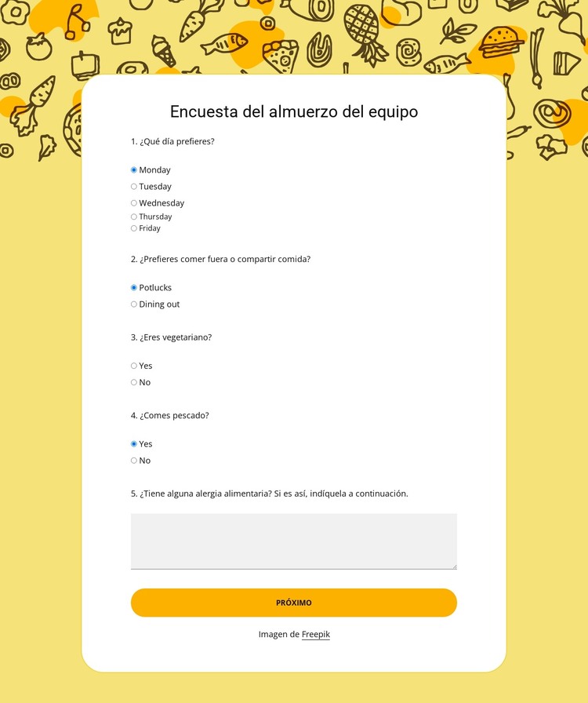Click the pineapple doodle icon

click(x=365, y=31)
